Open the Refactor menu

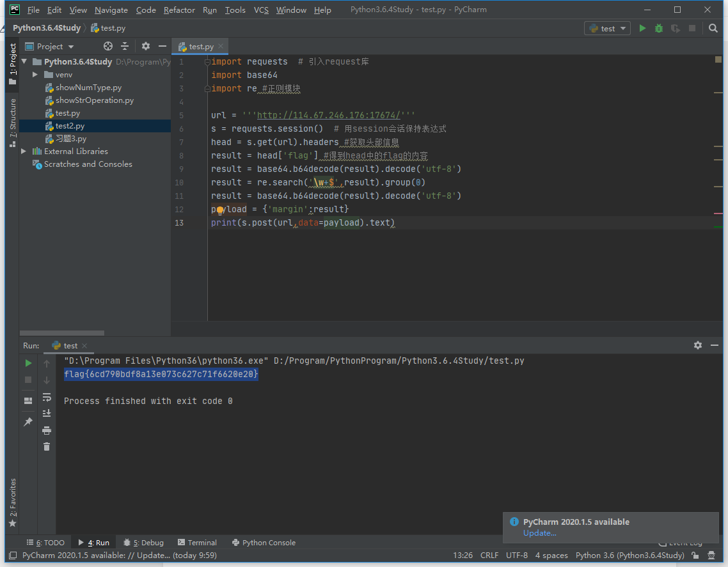179,10
